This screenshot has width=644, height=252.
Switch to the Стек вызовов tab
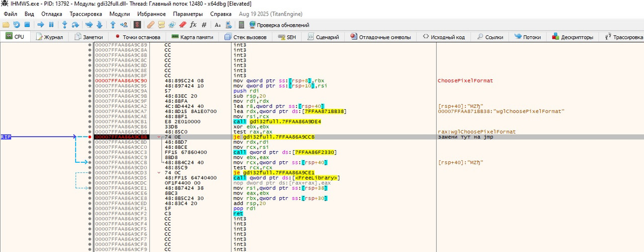pyautogui.click(x=246, y=37)
